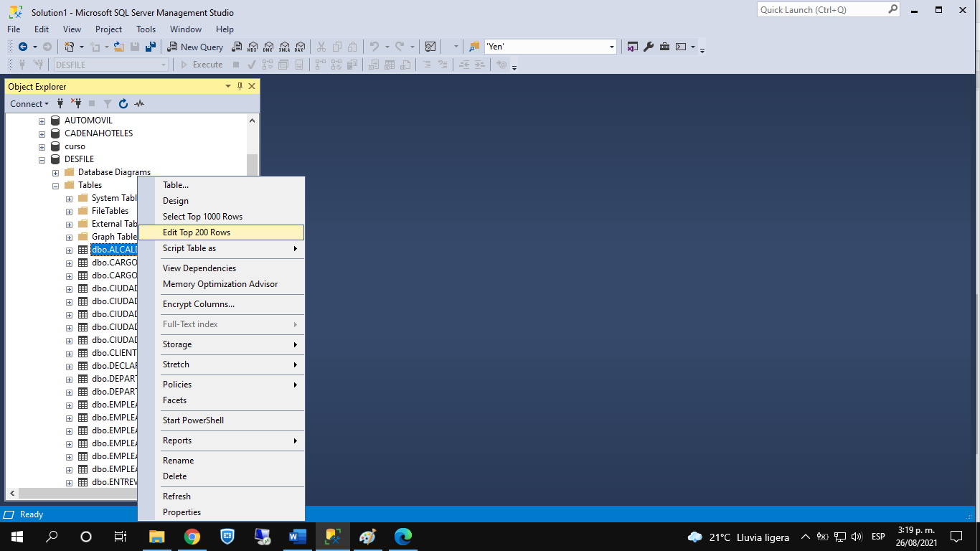Screen dimensions: 980x551
Task: Expand the curso database node
Action: click(x=42, y=146)
